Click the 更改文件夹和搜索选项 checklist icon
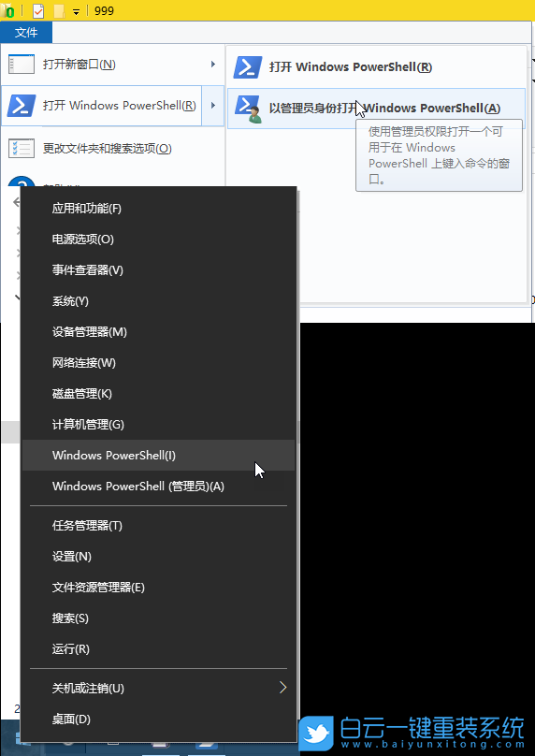This screenshot has width=535, height=756. point(22,149)
